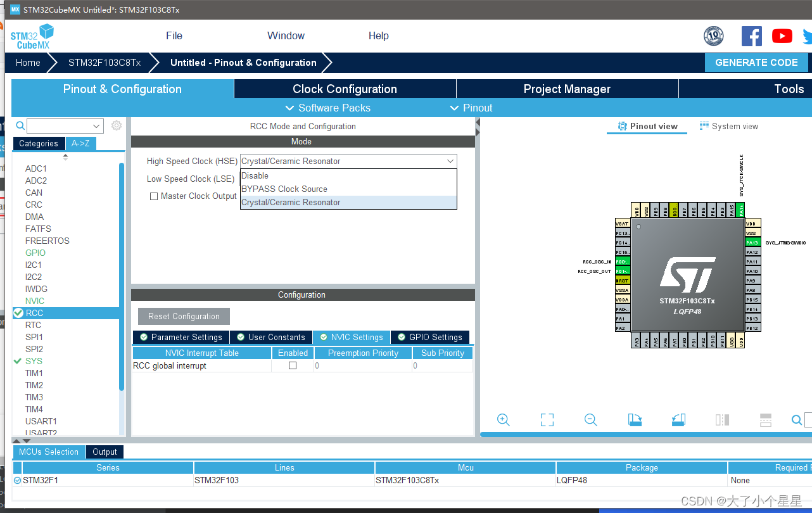Collapse the panel with left arrow handle

pyautogui.click(x=478, y=123)
